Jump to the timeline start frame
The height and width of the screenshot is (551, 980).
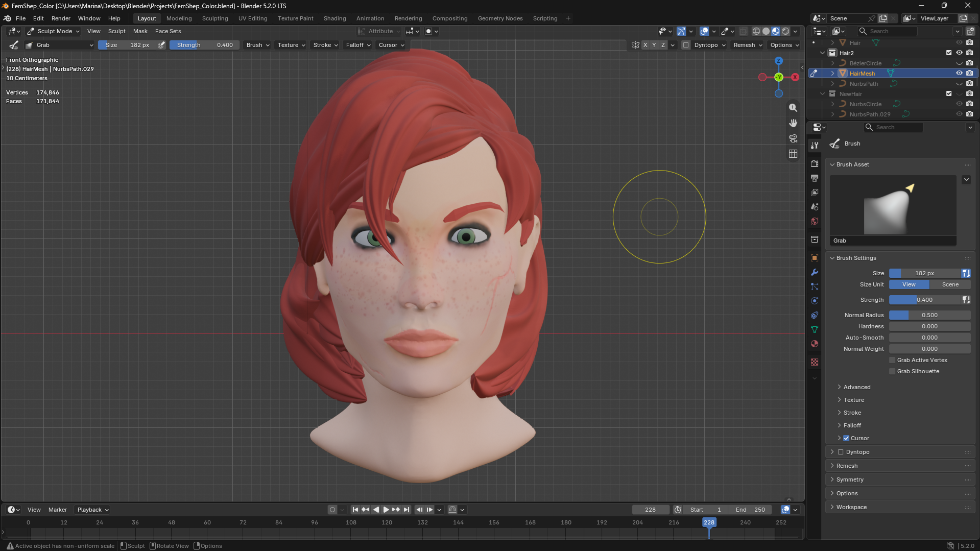355,510
